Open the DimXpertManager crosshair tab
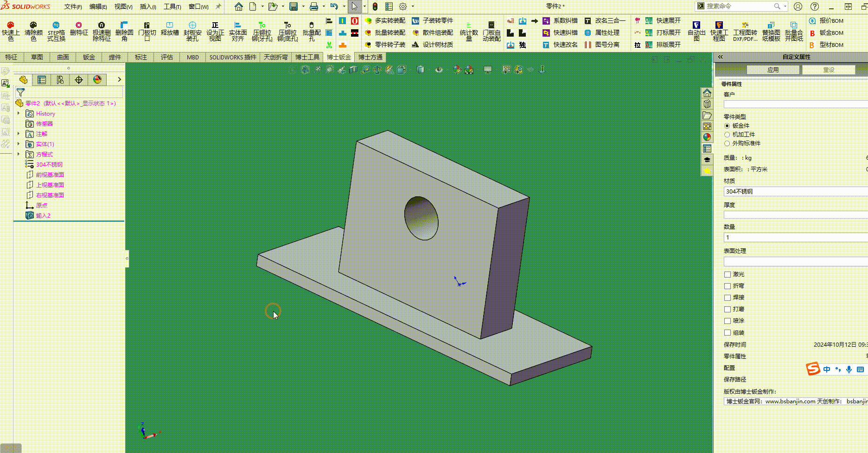Screen dimensions: 868x453 tap(79, 80)
